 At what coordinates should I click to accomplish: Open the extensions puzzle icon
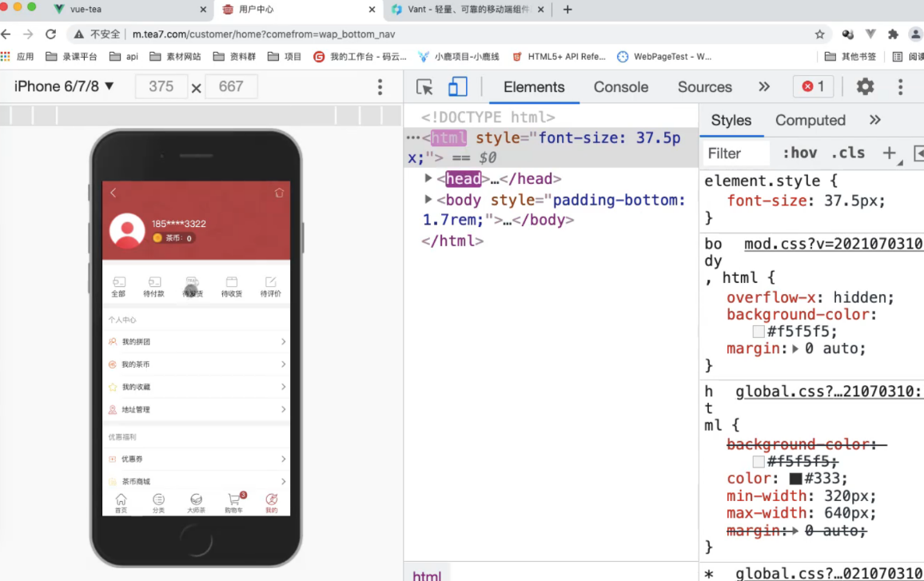point(893,34)
